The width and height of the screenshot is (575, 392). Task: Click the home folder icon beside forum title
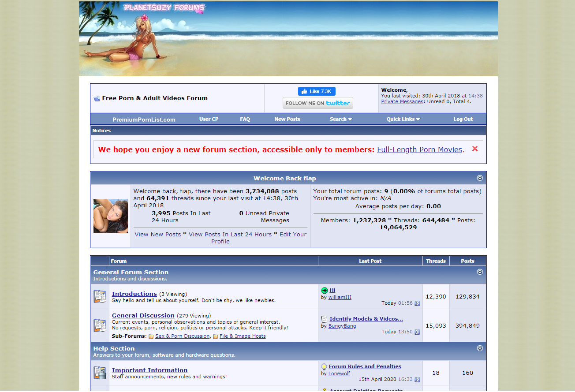[97, 98]
